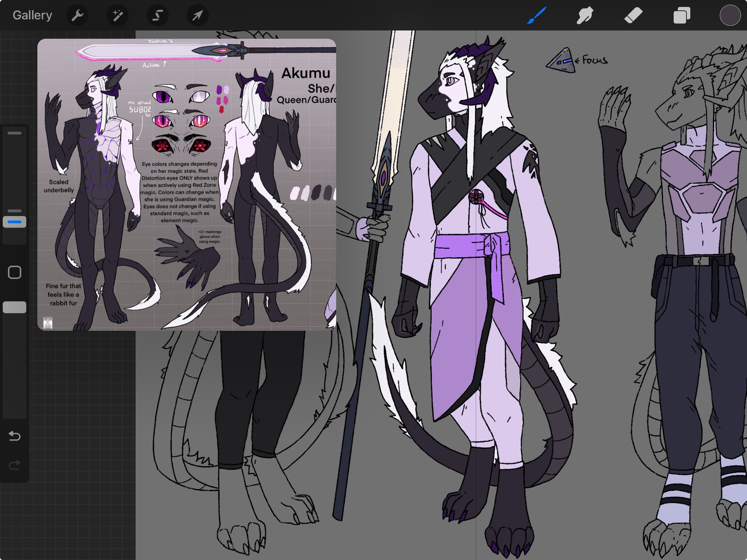Activate the Transform arrow tool
747x560 pixels.
click(x=198, y=15)
